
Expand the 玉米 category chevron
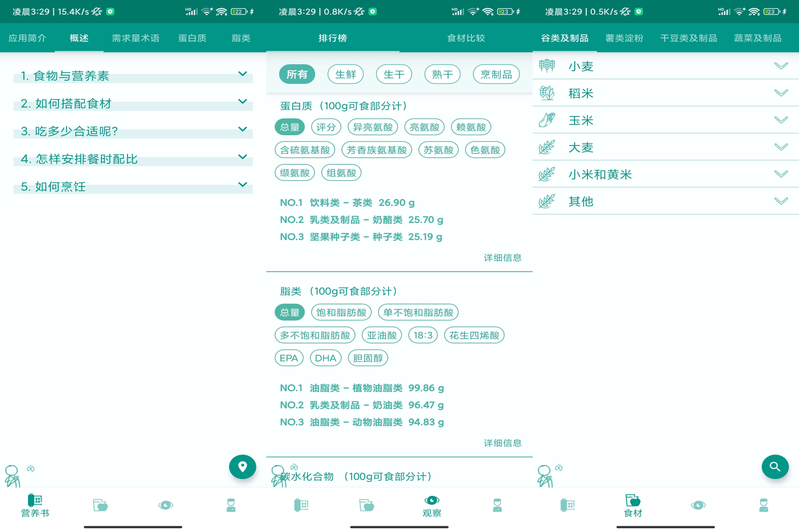click(x=781, y=120)
